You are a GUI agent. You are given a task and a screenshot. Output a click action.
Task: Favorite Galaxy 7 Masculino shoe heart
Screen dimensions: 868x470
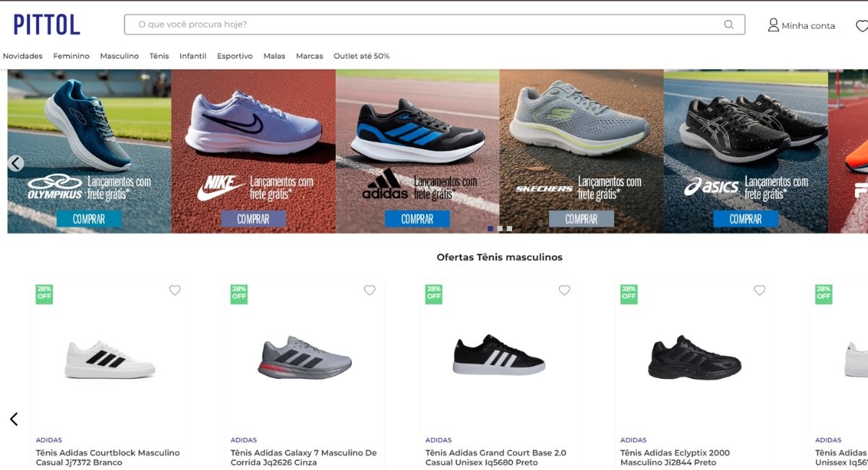tap(370, 290)
